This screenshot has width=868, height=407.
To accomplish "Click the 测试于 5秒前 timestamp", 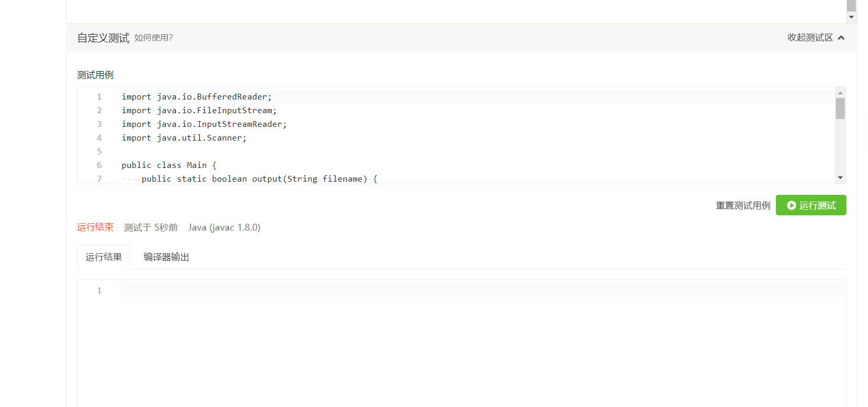I will pos(151,227).
